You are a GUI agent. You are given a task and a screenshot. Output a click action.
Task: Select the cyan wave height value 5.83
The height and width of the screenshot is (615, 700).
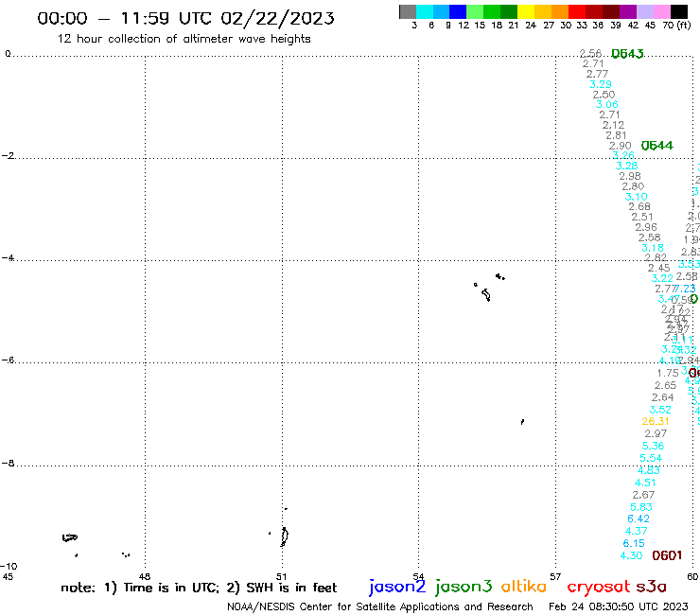coord(641,507)
